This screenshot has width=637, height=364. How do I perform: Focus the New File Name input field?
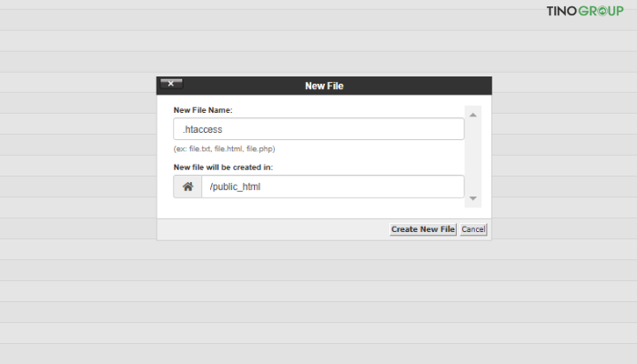[x=318, y=129]
